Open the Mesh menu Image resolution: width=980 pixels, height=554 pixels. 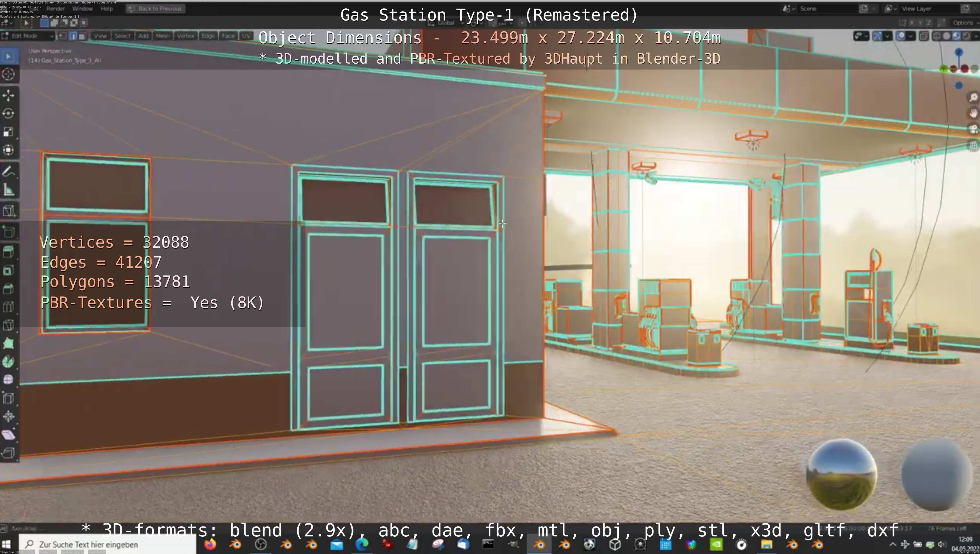click(x=162, y=36)
